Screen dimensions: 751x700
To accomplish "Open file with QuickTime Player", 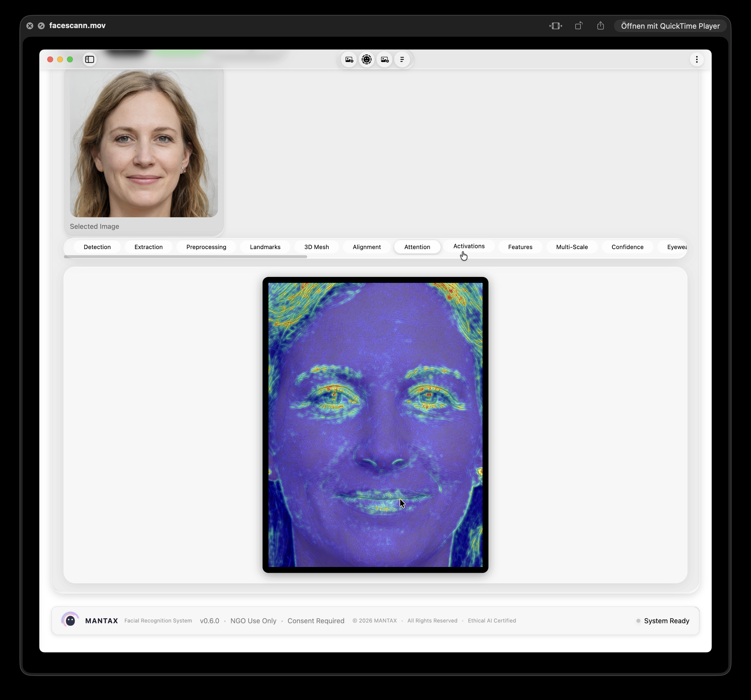I will coord(670,26).
